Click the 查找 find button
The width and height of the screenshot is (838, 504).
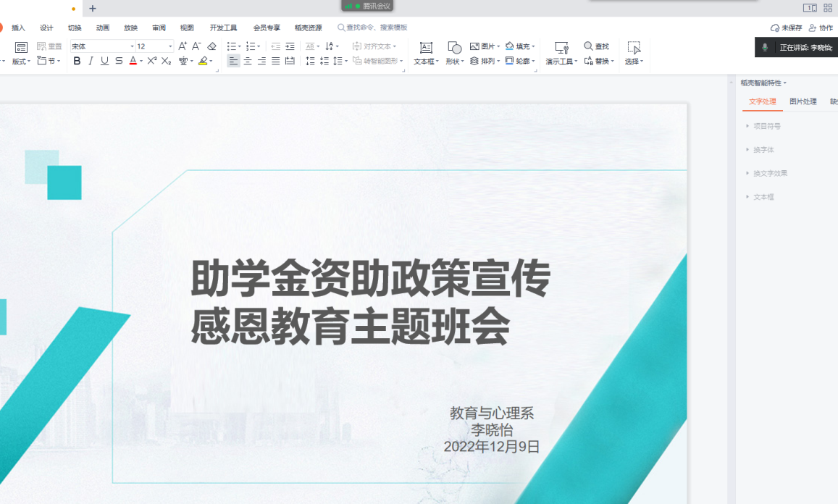pos(597,46)
